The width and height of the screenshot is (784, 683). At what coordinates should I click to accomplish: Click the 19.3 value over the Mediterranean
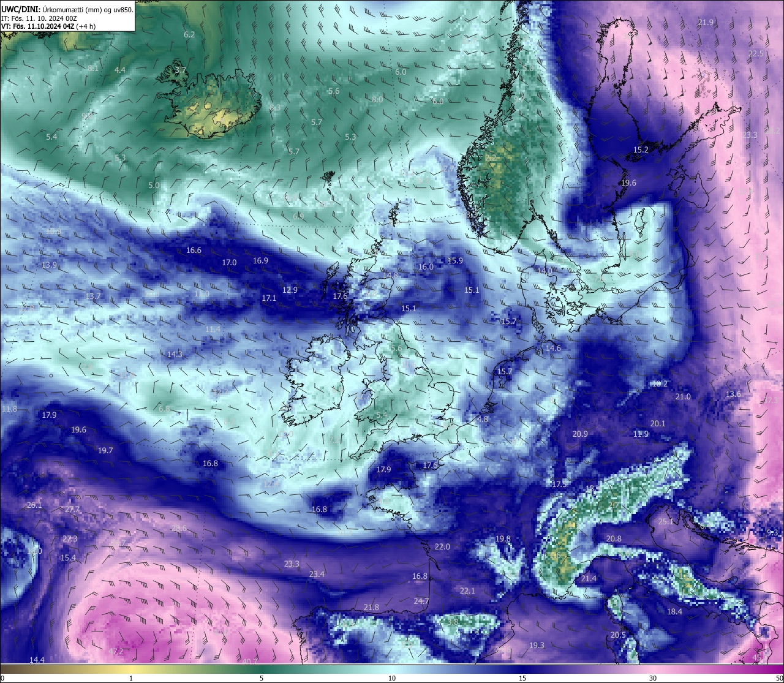(x=537, y=646)
